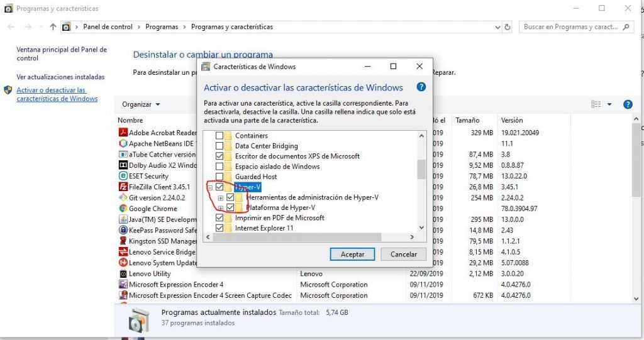Uncheck the Internet Explorer 11 checkbox
644x340 pixels.
219,228
